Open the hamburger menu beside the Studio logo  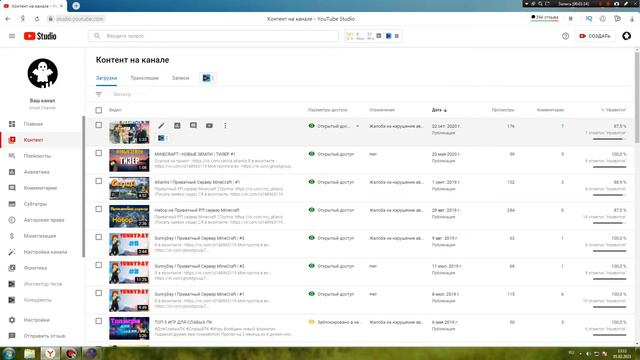pyautogui.click(x=12, y=36)
